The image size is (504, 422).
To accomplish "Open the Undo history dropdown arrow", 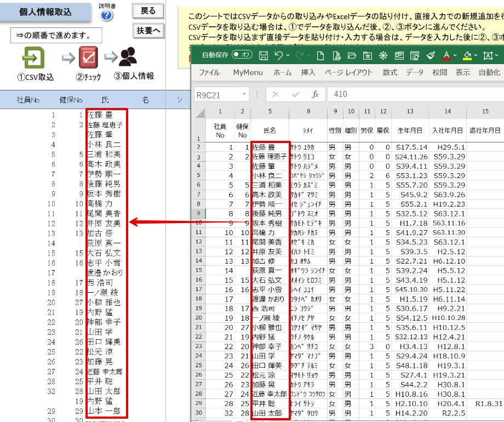I will pos(288,55).
